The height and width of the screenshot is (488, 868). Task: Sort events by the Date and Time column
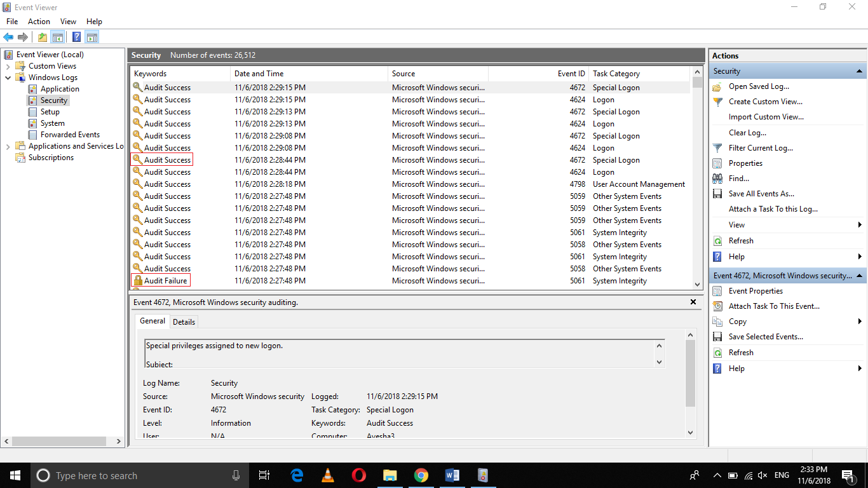[x=309, y=74]
